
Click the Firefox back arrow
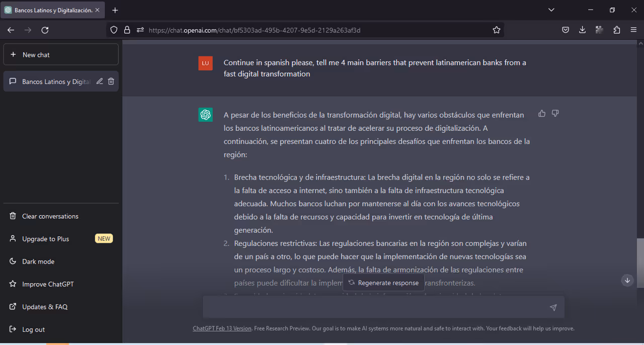11,30
